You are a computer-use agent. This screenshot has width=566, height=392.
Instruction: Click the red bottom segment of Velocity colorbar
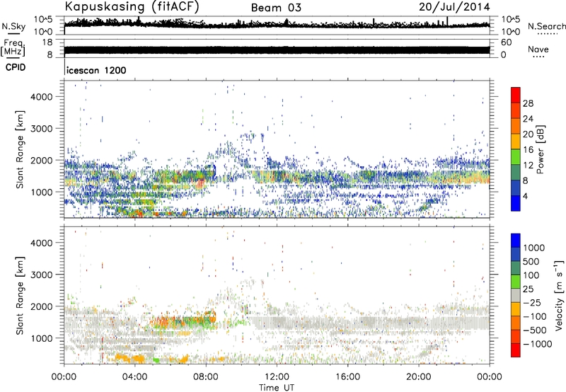tap(516, 350)
